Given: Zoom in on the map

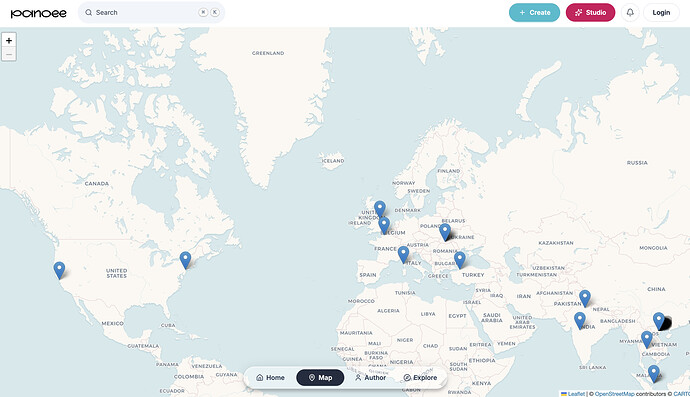Looking at the screenshot, I should coord(9,40).
